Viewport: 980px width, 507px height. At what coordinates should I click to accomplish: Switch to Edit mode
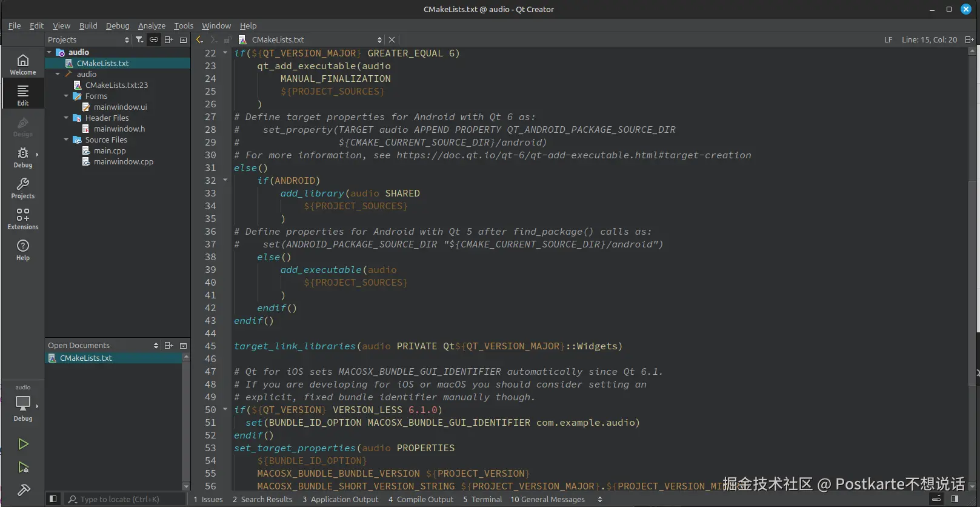click(x=23, y=95)
